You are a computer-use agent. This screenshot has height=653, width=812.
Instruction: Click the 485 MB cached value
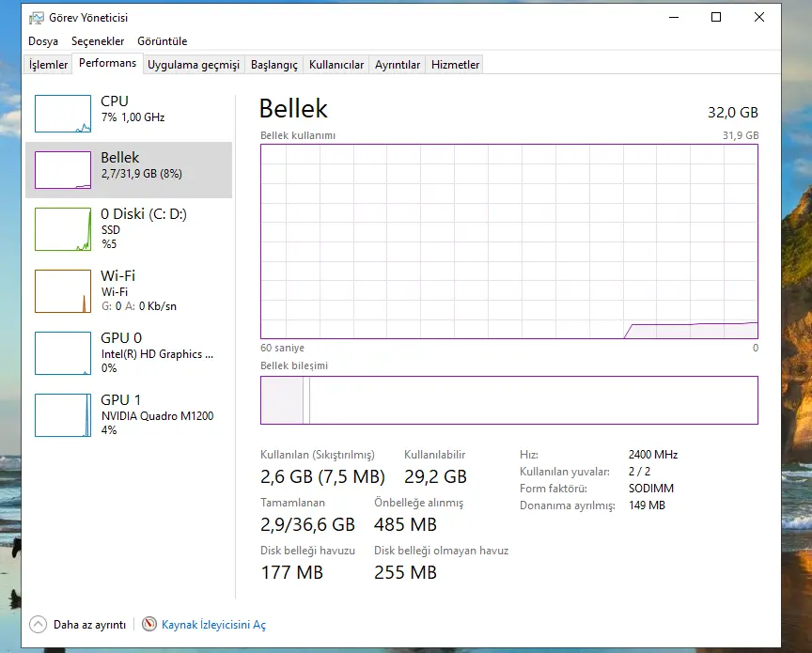[x=405, y=524]
